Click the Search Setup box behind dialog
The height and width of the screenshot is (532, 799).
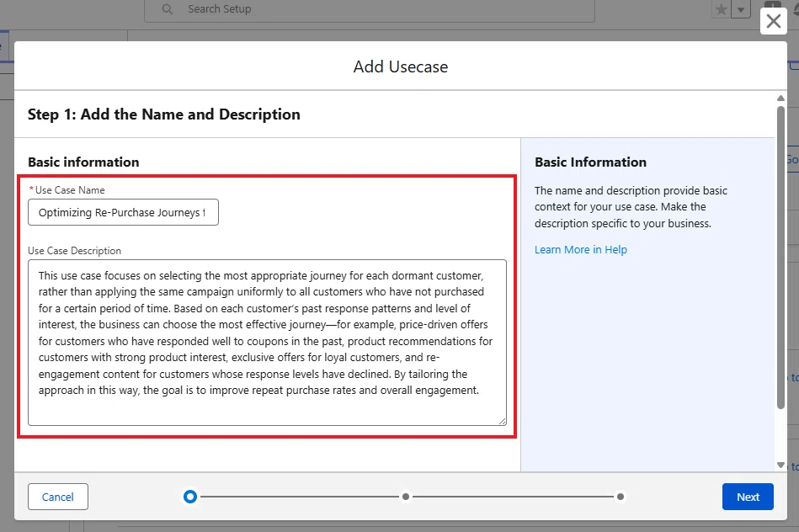tap(370, 9)
